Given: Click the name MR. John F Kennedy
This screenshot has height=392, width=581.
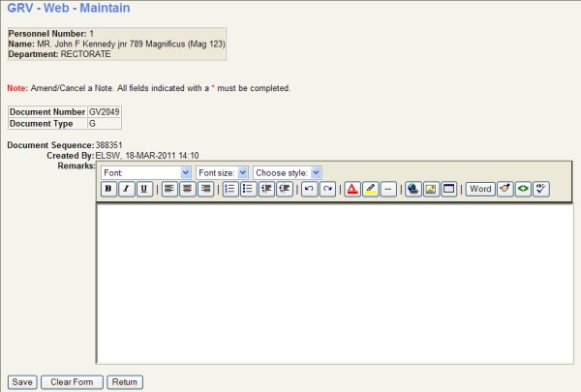Looking at the screenshot, I should point(76,44).
